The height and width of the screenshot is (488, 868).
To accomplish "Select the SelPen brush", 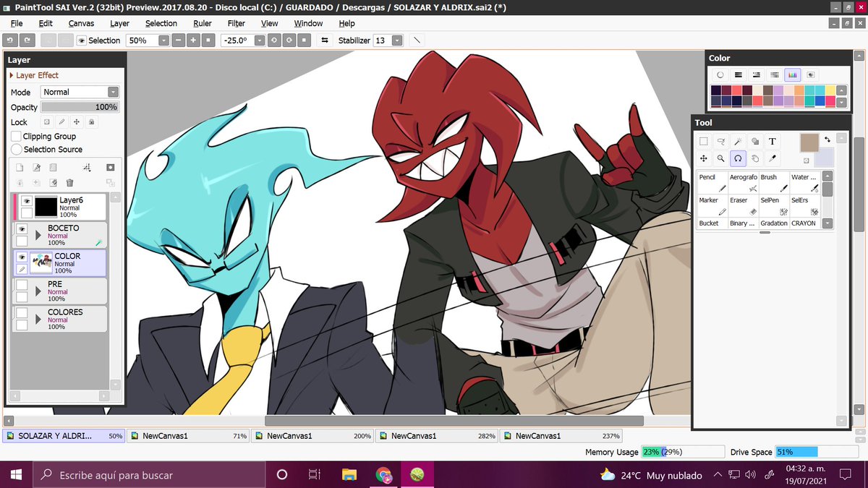I will [x=774, y=205].
